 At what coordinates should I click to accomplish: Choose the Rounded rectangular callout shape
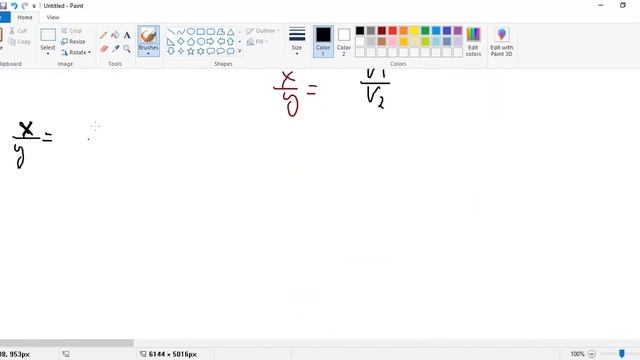[211, 51]
